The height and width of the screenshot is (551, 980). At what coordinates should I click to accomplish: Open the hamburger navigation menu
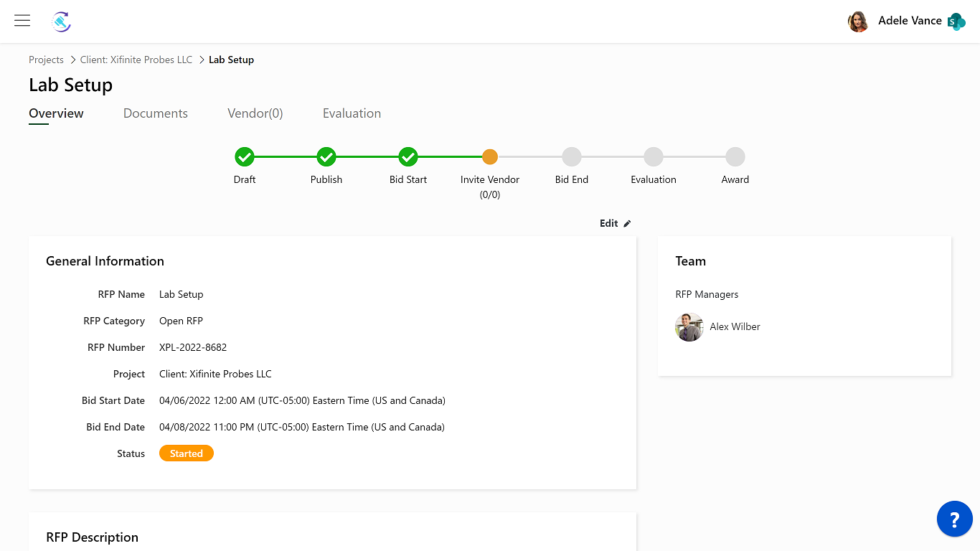22,21
